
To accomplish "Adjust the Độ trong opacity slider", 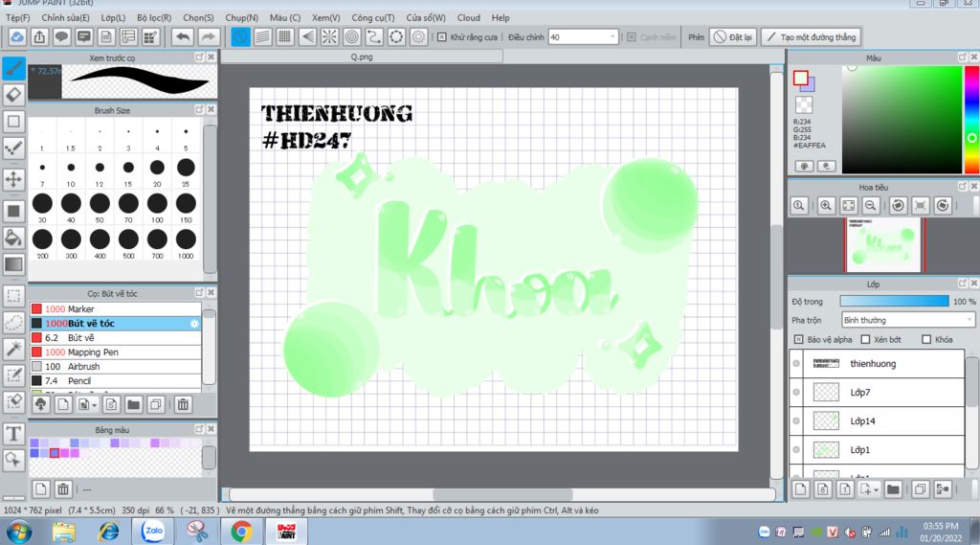I will (895, 301).
